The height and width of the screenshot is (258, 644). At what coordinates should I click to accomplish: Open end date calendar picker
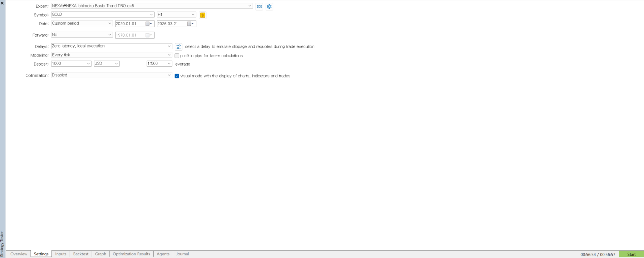(x=191, y=24)
